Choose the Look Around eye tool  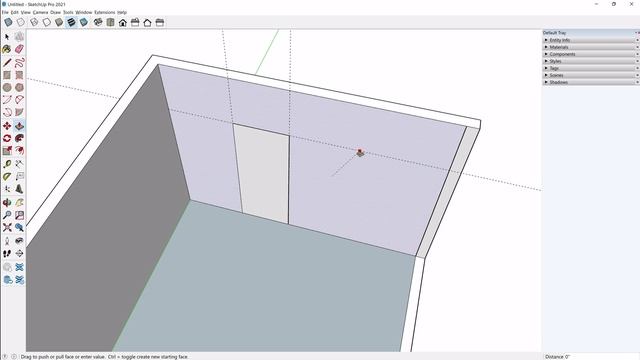(x=19, y=241)
